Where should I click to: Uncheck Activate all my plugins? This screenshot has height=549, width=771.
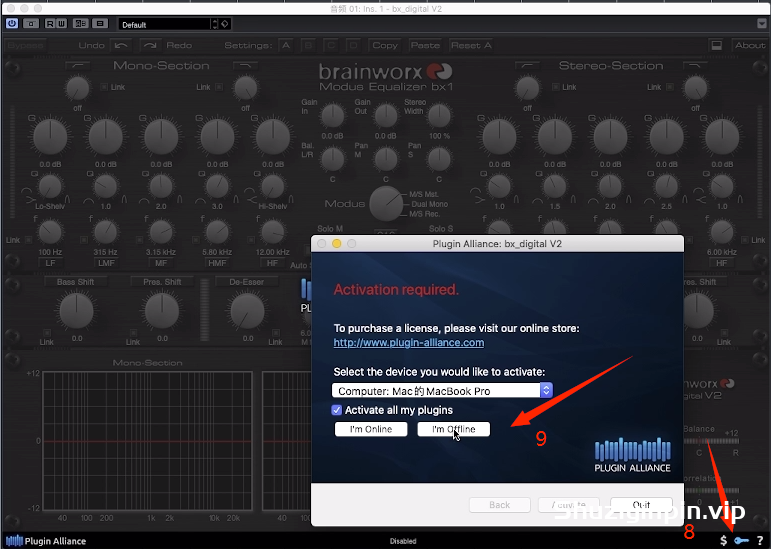click(x=337, y=410)
